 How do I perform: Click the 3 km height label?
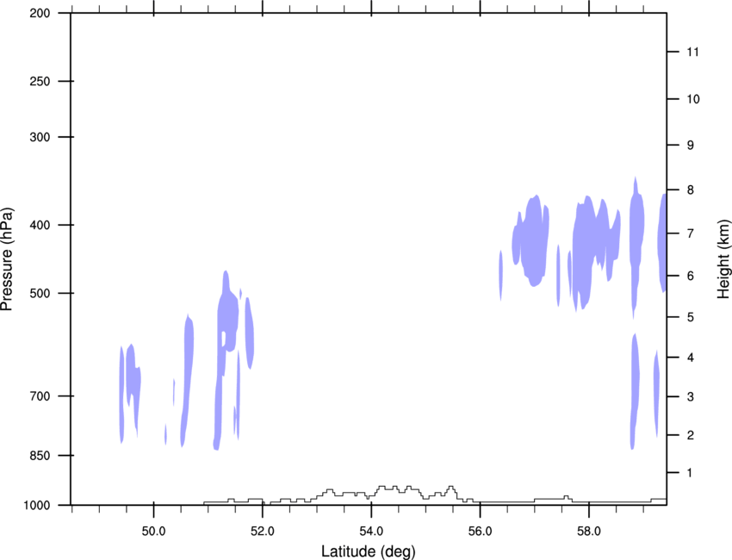(691, 397)
